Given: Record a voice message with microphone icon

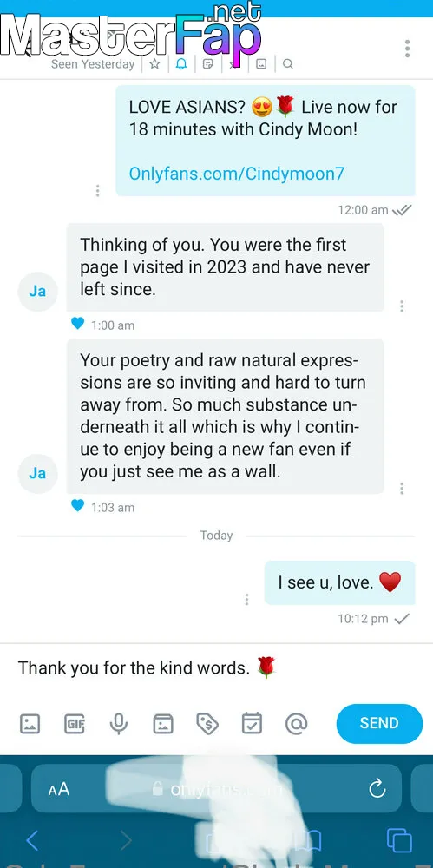Looking at the screenshot, I should [119, 724].
